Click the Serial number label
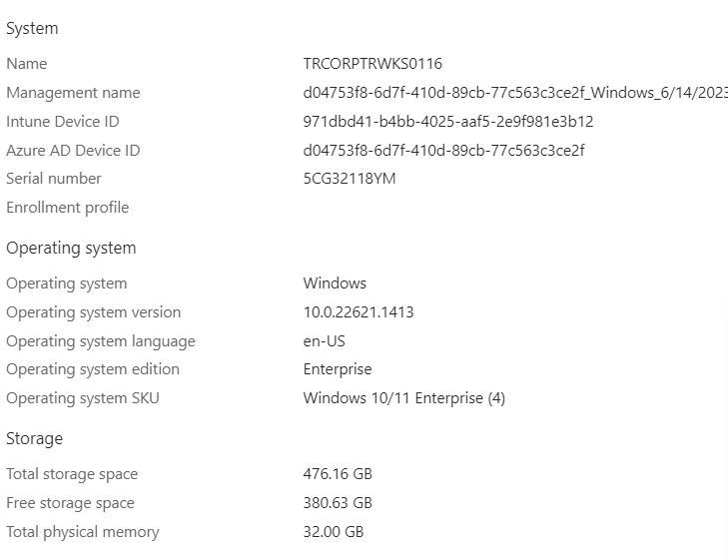728x560 pixels. (x=53, y=179)
